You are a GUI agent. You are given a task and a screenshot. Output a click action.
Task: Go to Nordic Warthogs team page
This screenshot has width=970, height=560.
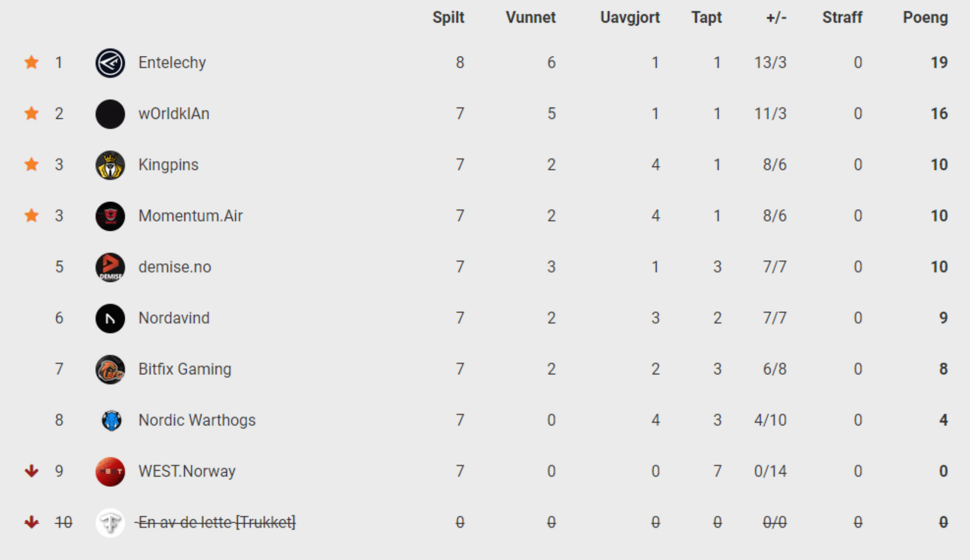pyautogui.click(x=197, y=420)
